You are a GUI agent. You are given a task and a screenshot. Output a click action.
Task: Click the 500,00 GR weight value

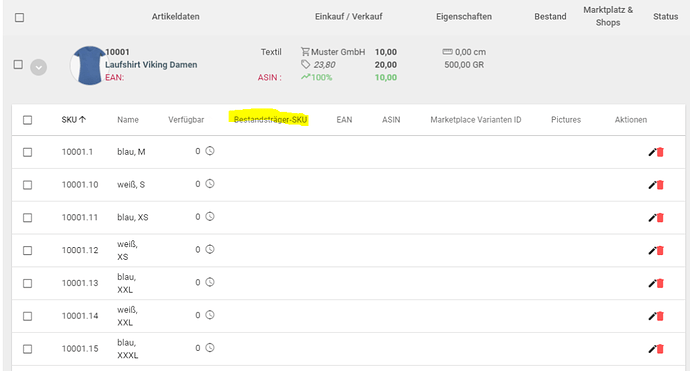464,65
